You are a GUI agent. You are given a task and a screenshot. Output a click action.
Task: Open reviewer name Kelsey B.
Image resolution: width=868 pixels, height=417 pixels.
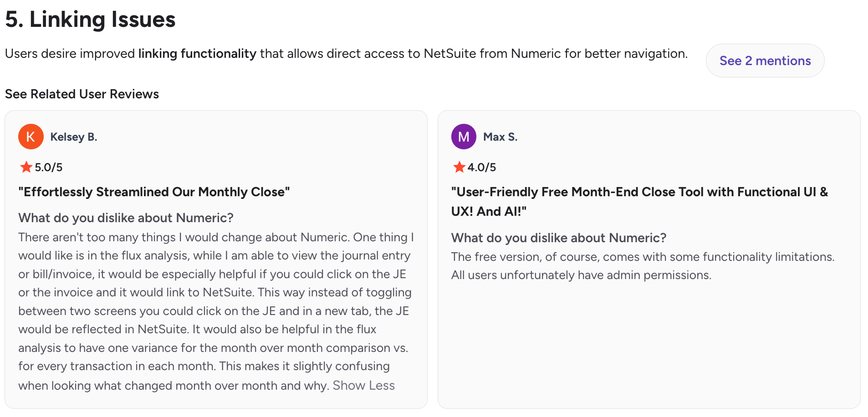coord(74,137)
